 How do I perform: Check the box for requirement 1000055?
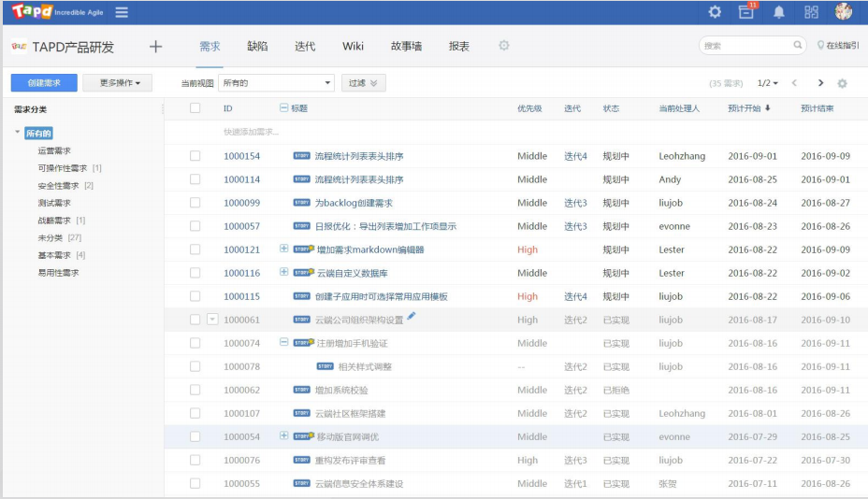(x=195, y=483)
